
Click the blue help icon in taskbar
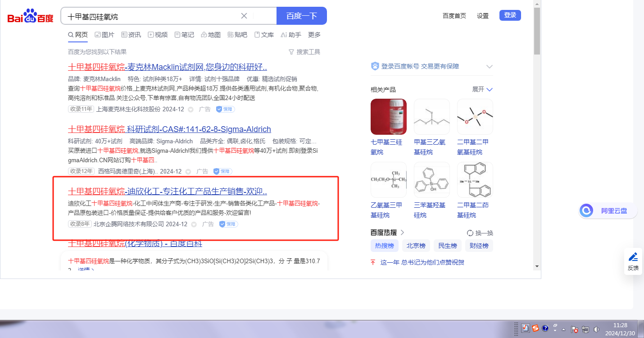pyautogui.click(x=545, y=328)
